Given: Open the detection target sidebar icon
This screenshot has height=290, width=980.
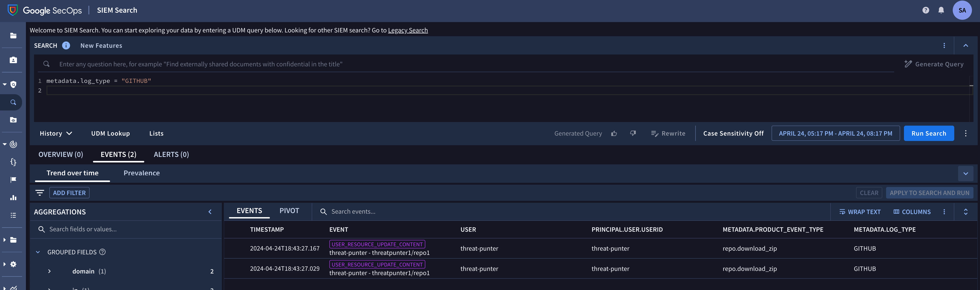Looking at the screenshot, I should pos(13,144).
